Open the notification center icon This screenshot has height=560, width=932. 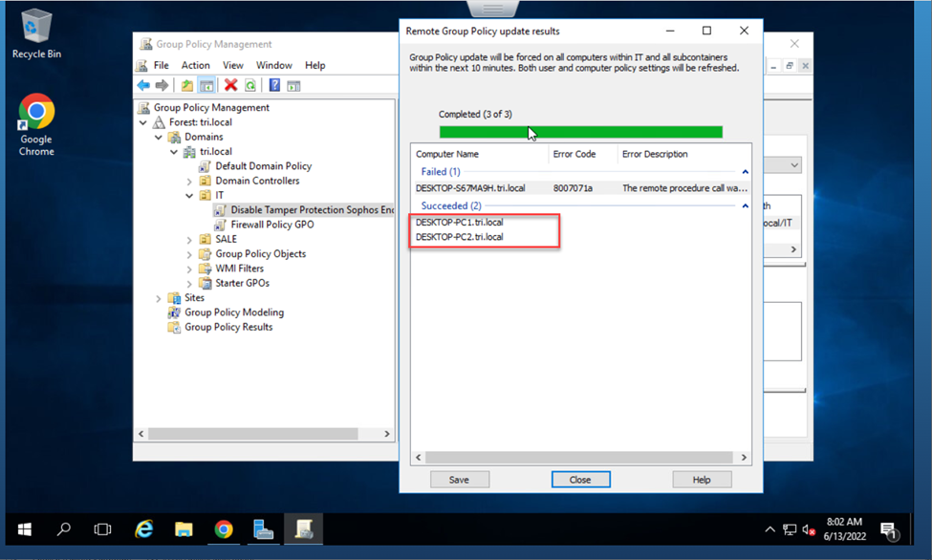[x=889, y=530]
